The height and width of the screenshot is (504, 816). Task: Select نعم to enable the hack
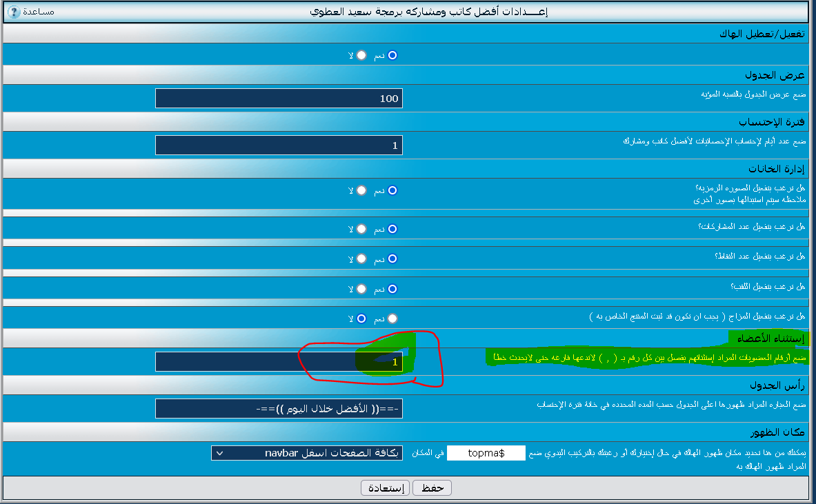click(x=392, y=55)
